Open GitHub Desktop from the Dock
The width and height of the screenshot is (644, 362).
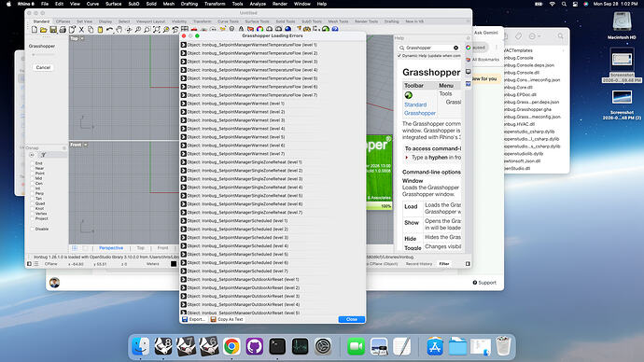(254, 346)
